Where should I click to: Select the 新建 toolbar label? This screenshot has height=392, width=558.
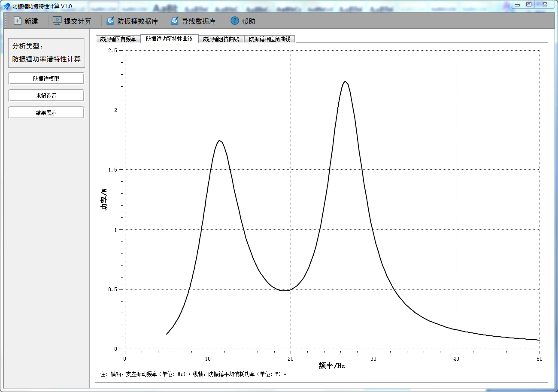(31, 21)
